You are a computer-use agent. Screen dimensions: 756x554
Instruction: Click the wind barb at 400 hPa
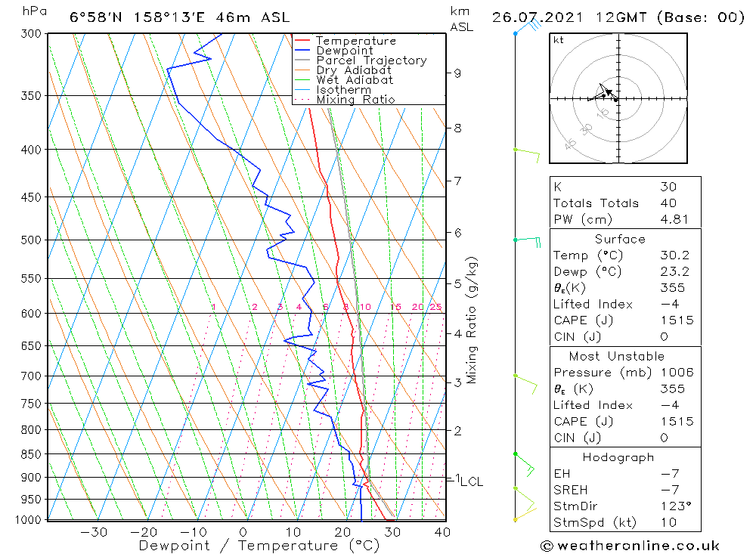click(x=527, y=155)
